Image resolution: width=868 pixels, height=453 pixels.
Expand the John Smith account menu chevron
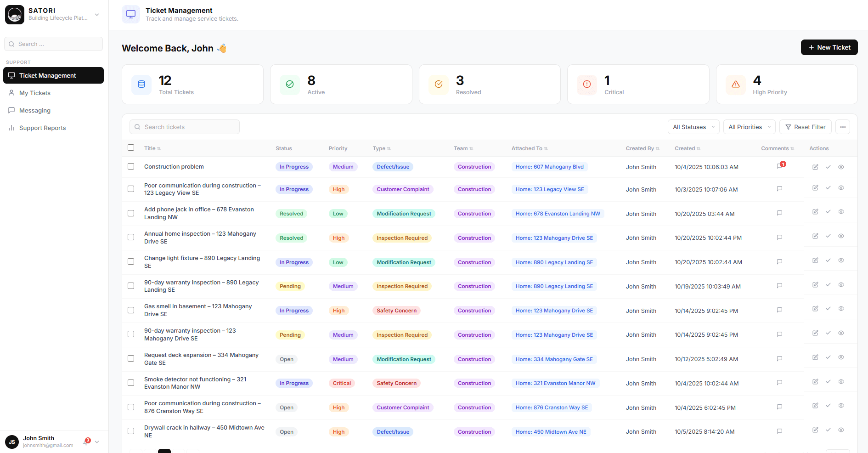(x=97, y=442)
